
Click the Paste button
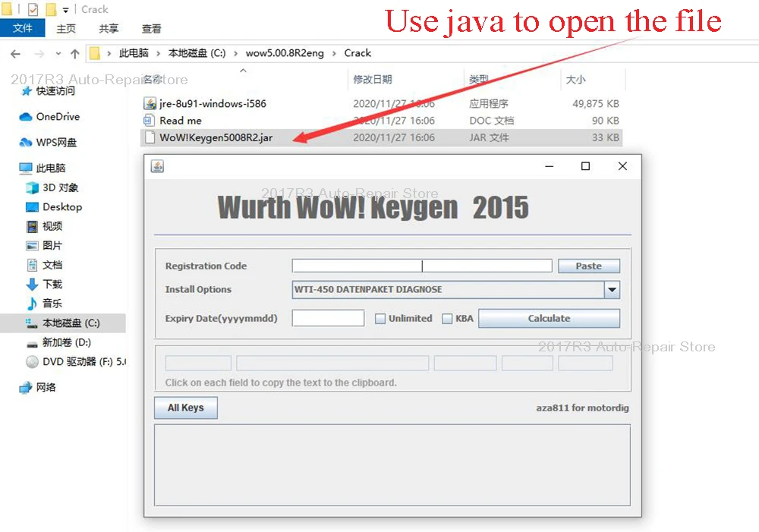coord(589,266)
